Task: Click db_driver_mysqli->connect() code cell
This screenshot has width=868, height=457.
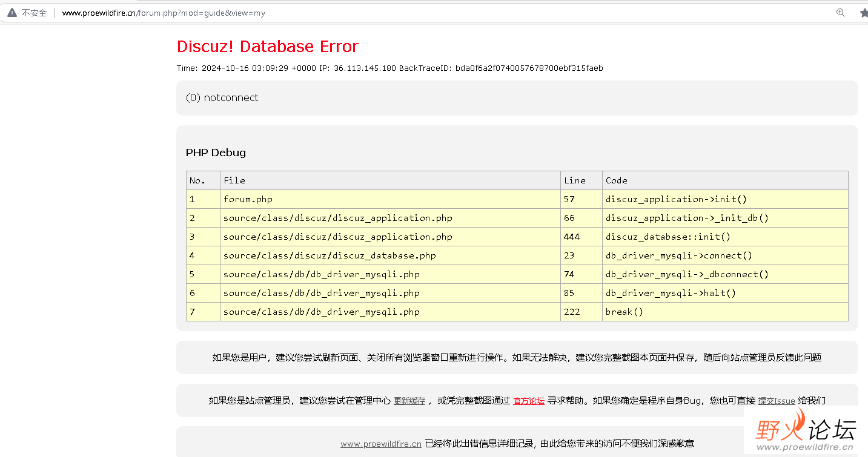Action: [x=725, y=255]
